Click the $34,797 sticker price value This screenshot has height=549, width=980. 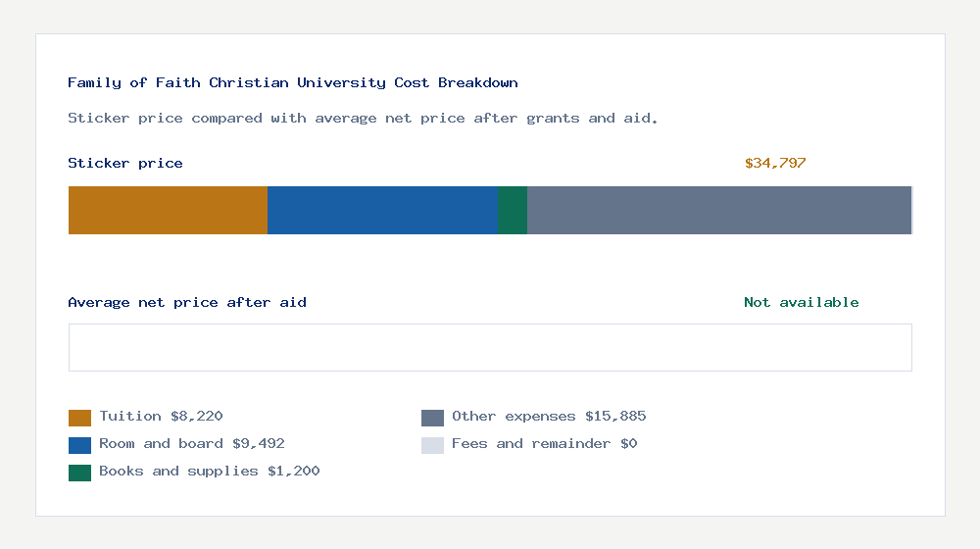tap(775, 163)
